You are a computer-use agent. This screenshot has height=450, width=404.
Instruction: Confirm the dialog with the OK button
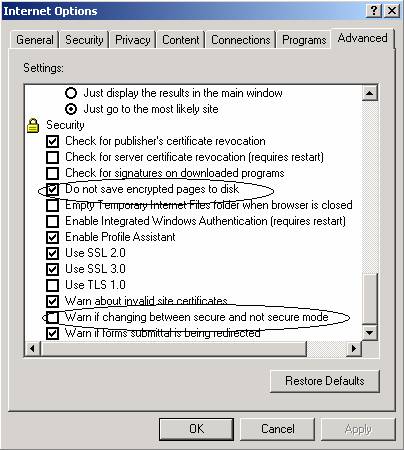tap(196, 429)
